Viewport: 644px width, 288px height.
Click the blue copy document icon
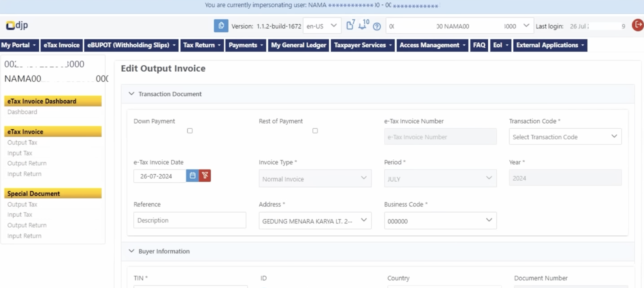click(x=221, y=26)
